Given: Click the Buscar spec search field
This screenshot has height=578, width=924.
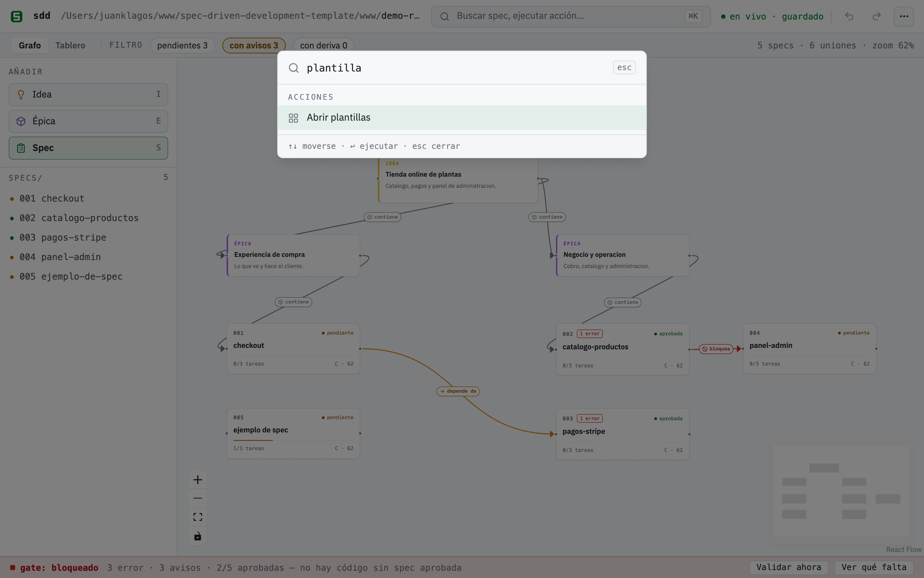Looking at the screenshot, I should (570, 17).
